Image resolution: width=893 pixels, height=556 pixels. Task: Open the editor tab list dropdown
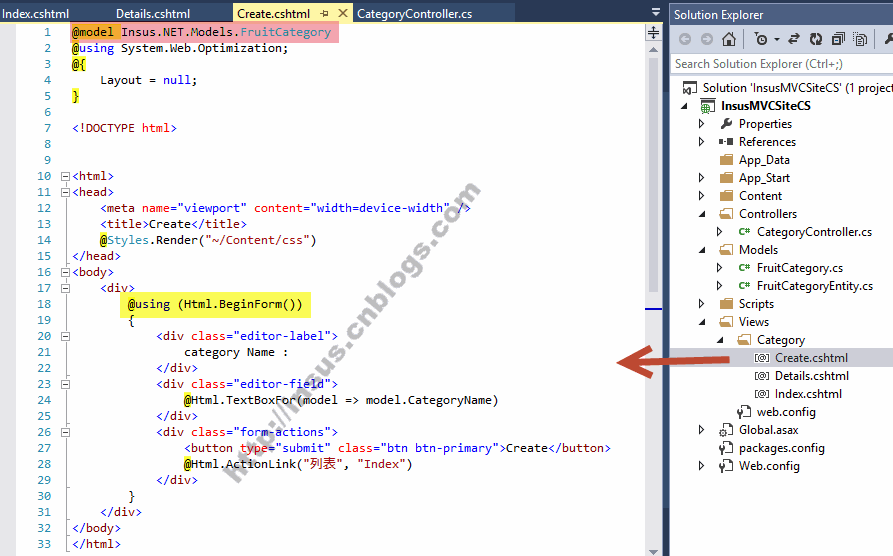[656, 12]
